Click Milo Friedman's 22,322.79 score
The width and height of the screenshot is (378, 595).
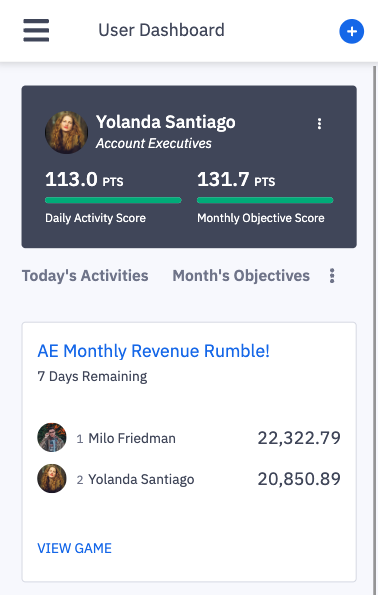click(299, 438)
